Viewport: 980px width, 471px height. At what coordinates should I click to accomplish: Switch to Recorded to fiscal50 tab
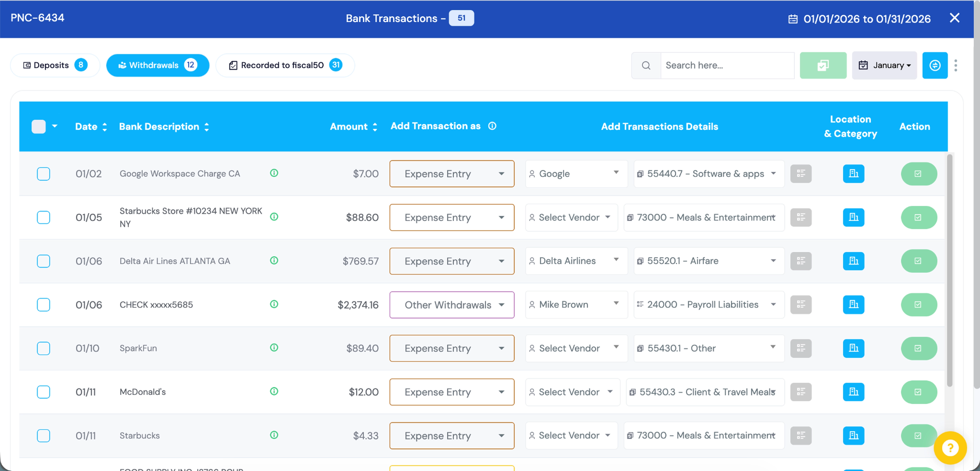pyautogui.click(x=285, y=65)
